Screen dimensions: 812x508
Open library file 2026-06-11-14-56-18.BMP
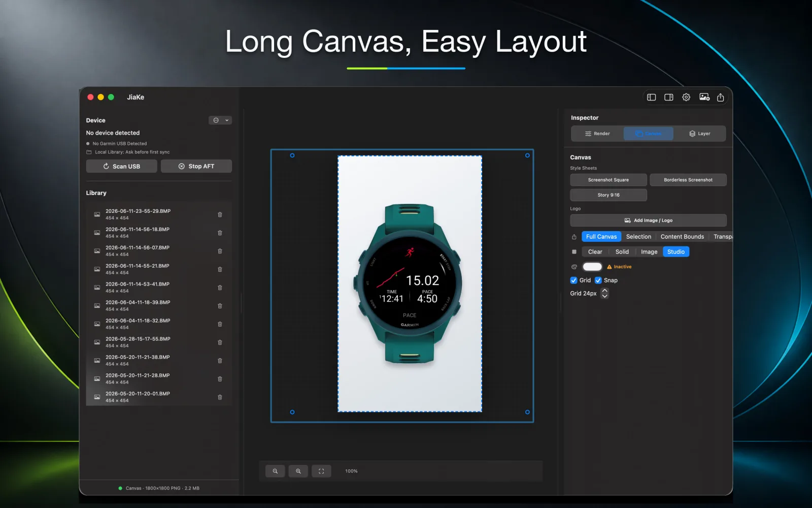159,233
